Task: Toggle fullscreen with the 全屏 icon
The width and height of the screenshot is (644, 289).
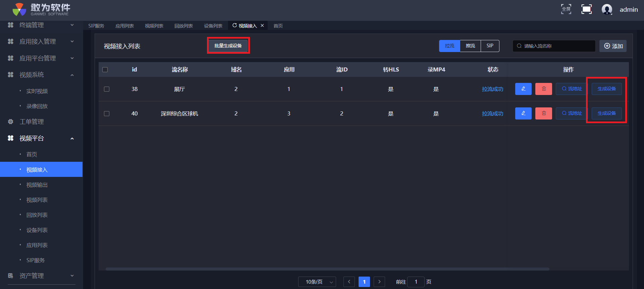Action: click(566, 9)
